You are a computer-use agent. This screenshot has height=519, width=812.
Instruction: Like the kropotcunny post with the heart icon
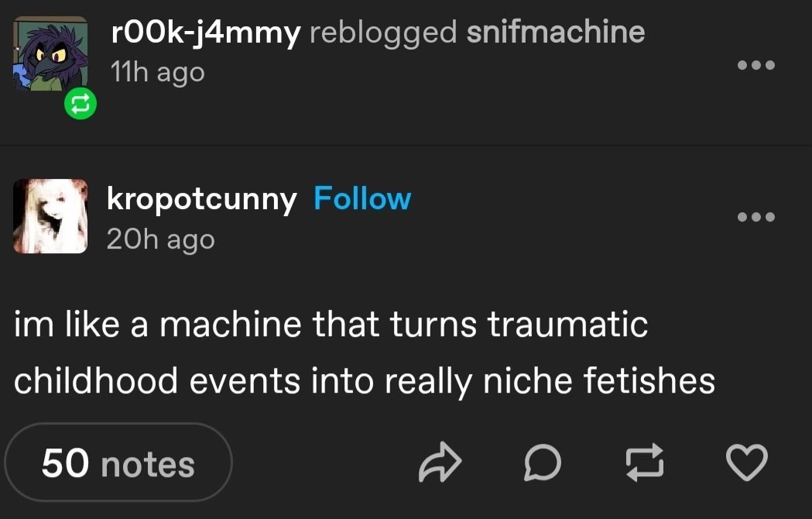(x=748, y=463)
